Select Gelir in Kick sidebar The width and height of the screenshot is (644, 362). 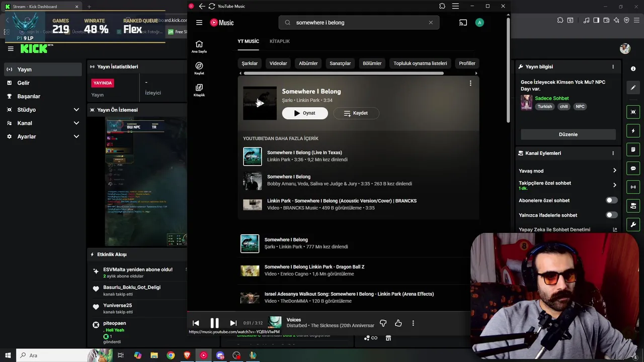[x=43, y=83]
